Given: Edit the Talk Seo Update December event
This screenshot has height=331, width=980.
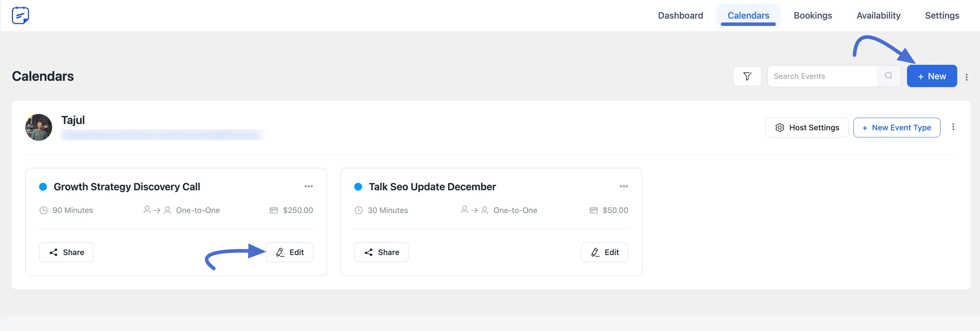Looking at the screenshot, I should click(605, 252).
